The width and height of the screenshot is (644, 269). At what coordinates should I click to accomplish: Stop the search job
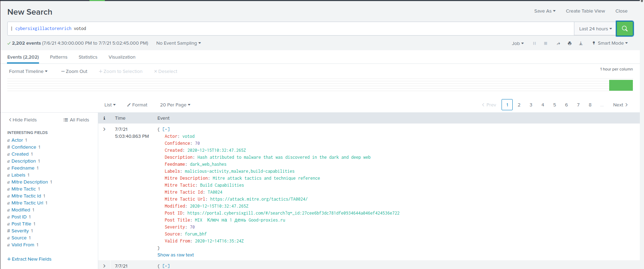coord(546,43)
